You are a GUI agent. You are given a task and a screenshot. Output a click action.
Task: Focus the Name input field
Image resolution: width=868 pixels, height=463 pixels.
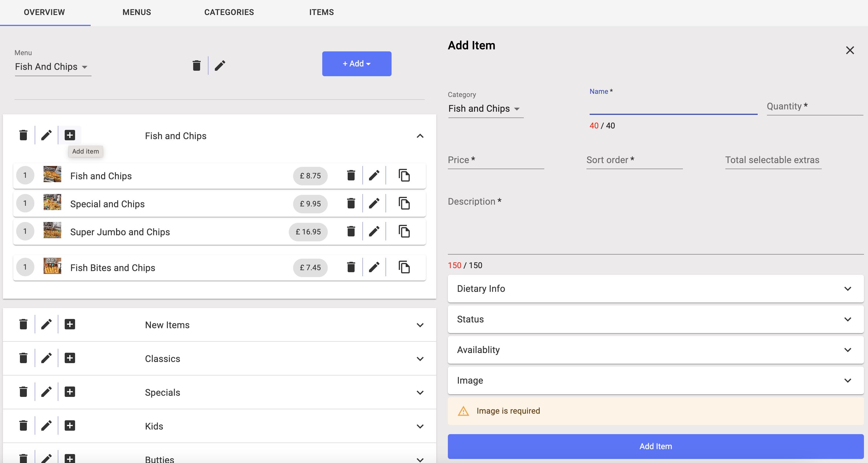click(673, 106)
